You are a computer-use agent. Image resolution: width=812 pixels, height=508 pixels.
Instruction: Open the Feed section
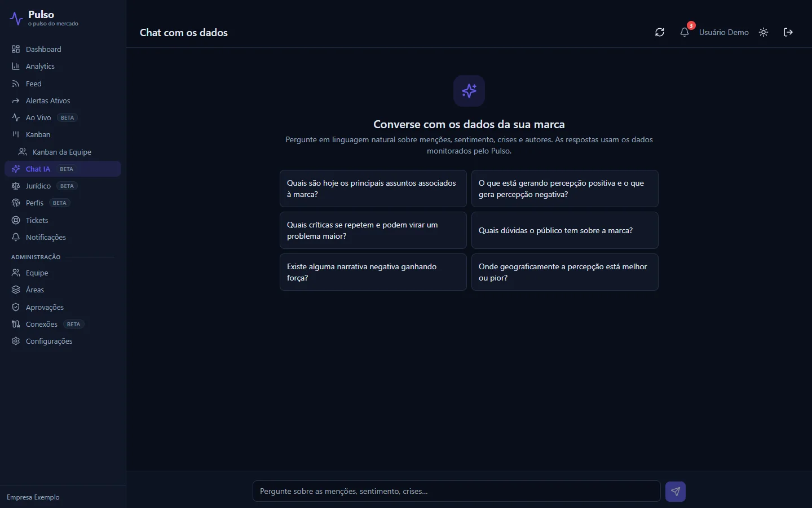[x=63, y=84]
